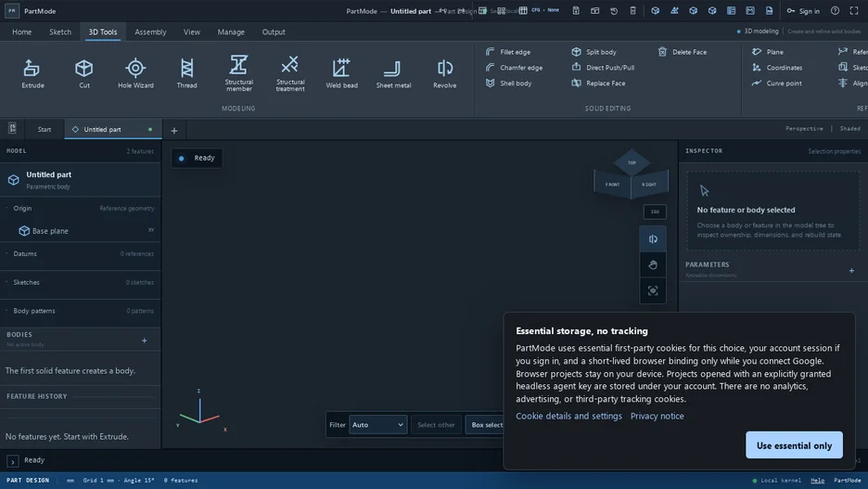Click the ISO view button
This screenshot has width=868, height=489.
click(655, 212)
